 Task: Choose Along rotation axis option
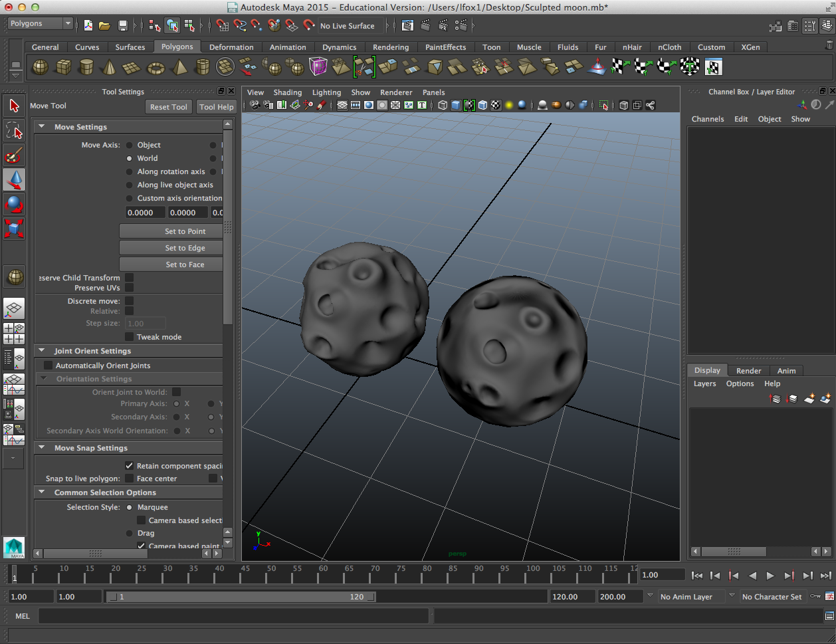(x=130, y=171)
